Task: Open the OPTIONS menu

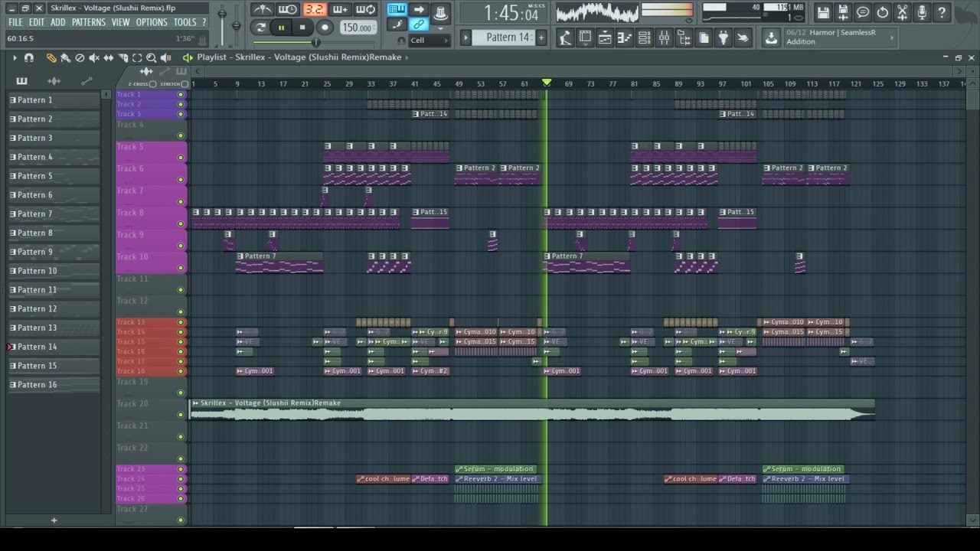Action: [152, 23]
